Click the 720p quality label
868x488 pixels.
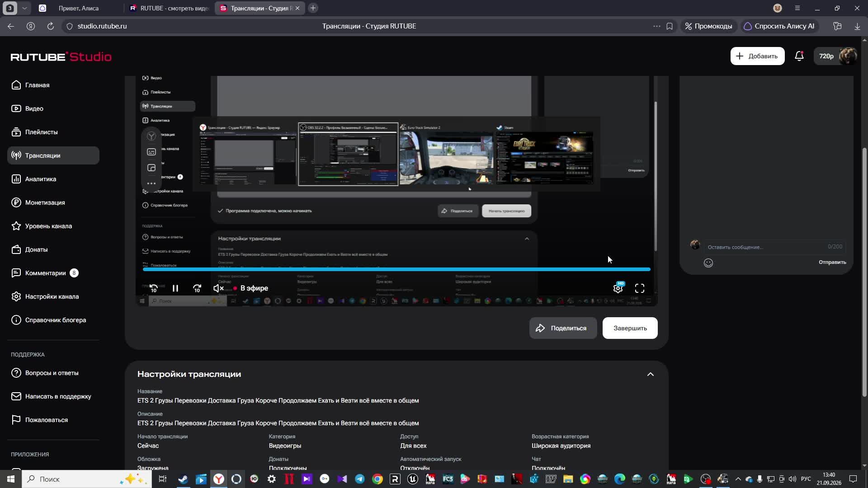pos(826,56)
